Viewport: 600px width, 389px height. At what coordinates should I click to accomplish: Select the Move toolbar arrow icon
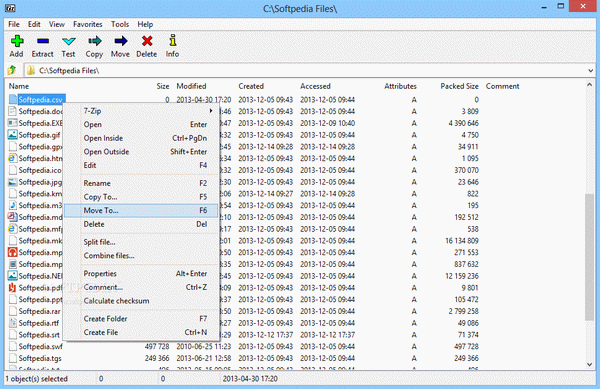[121, 41]
